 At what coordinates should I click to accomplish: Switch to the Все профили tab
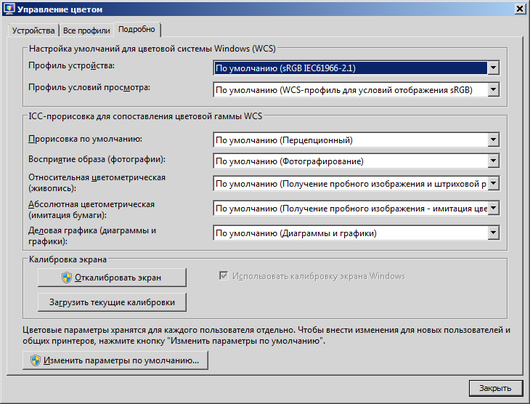87,30
